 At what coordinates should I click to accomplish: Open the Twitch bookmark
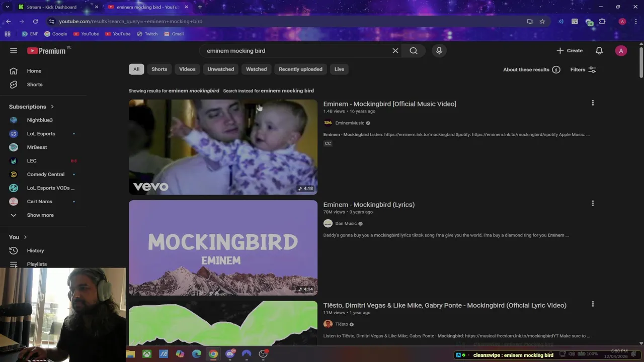tap(147, 34)
